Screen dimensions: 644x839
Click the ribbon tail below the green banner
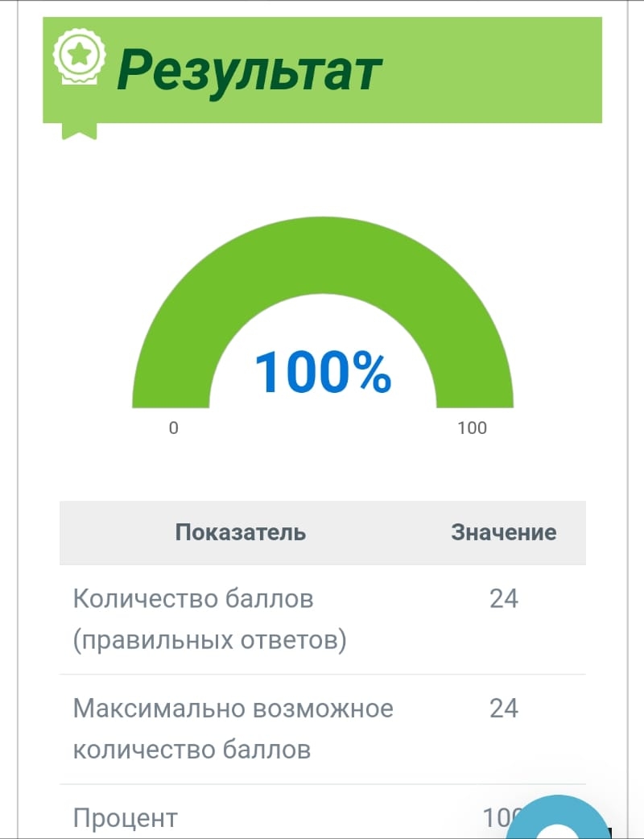79,130
